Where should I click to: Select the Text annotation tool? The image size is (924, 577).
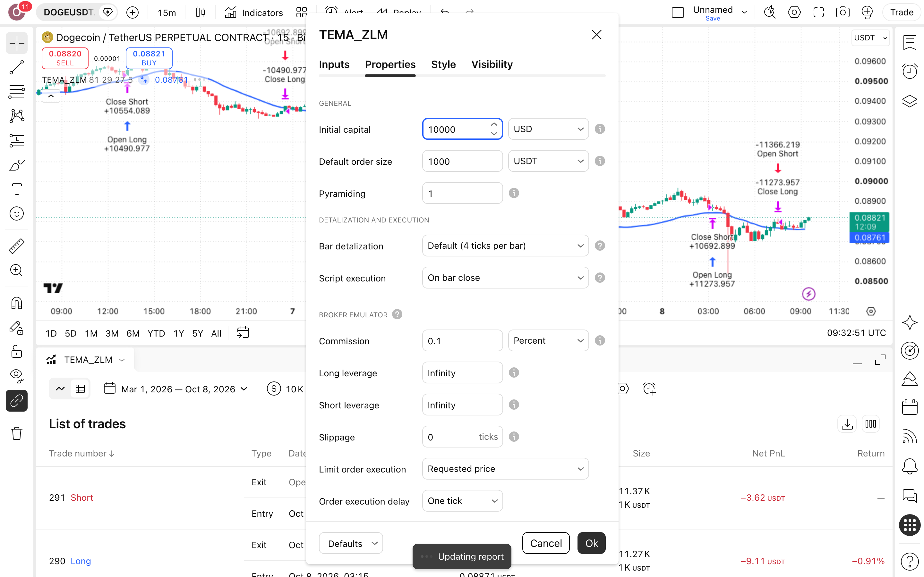(x=16, y=189)
